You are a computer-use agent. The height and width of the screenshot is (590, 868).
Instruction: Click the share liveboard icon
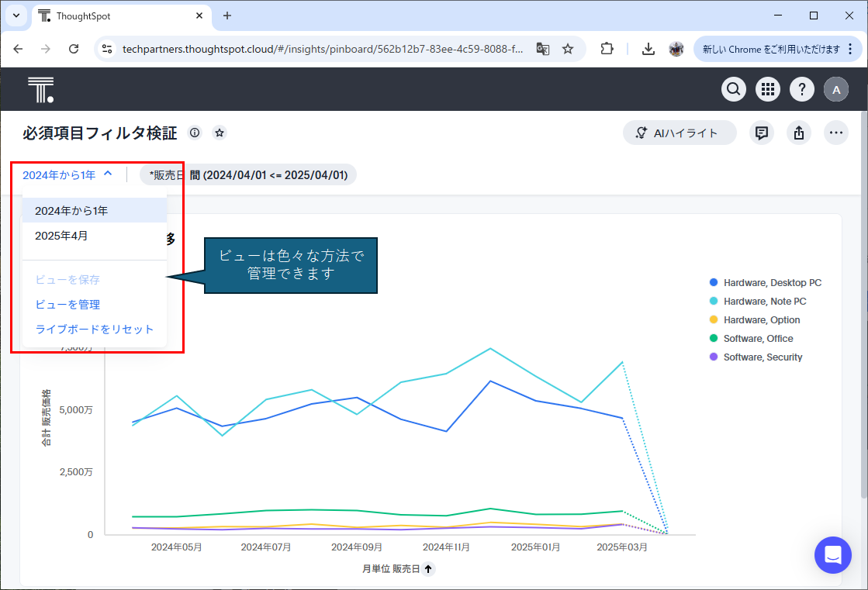click(x=799, y=133)
